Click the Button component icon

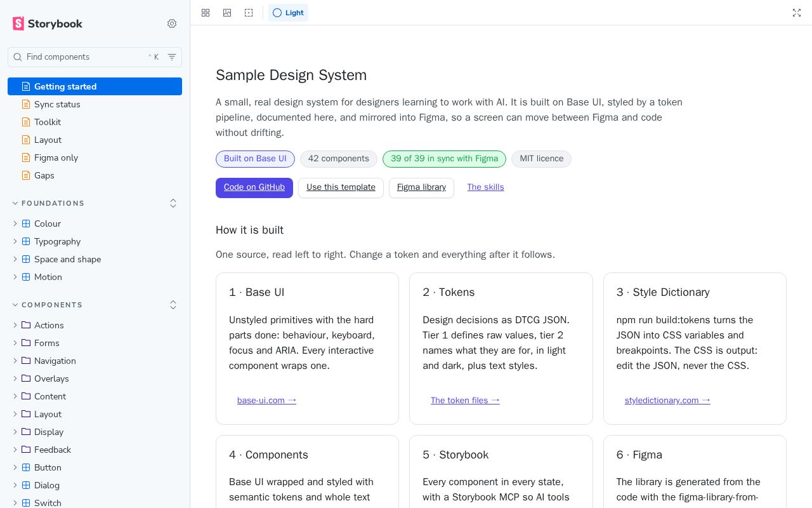tap(26, 467)
